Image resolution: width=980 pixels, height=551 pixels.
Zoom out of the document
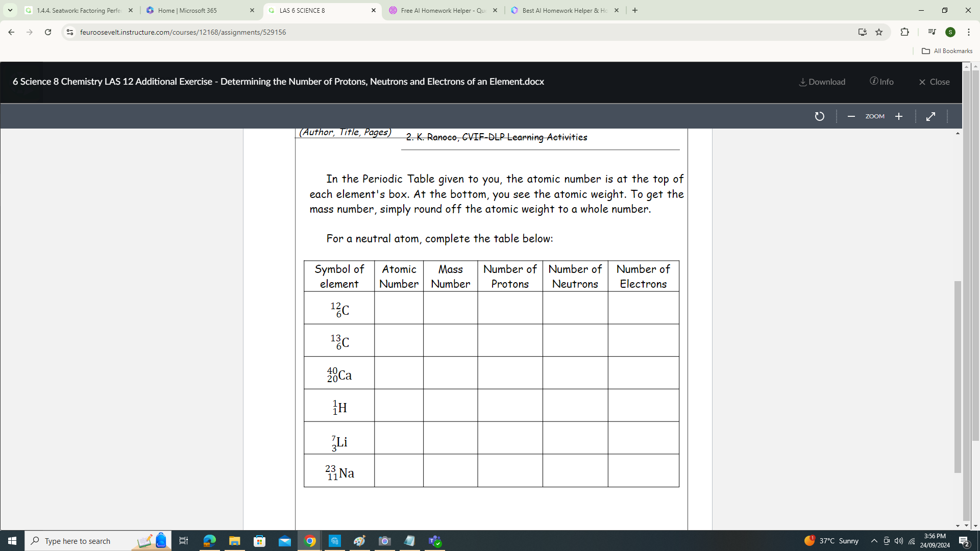pos(851,116)
